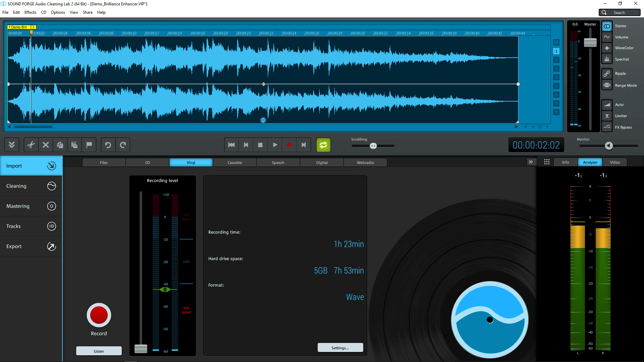Select track number 1 in track list
This screenshot has height=362, width=644.
[556, 51]
